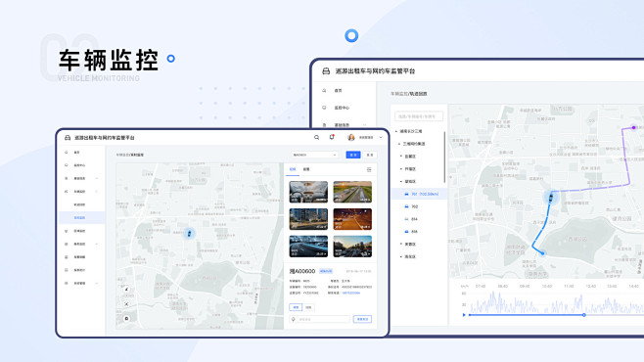Click the user avatar photo in front window

[350, 138]
